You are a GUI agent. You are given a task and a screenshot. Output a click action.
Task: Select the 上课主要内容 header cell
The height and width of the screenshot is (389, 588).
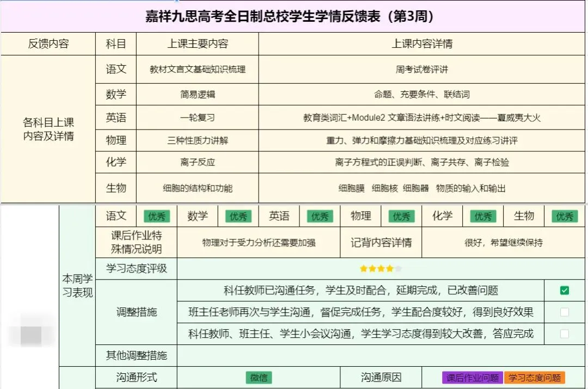tap(198, 44)
